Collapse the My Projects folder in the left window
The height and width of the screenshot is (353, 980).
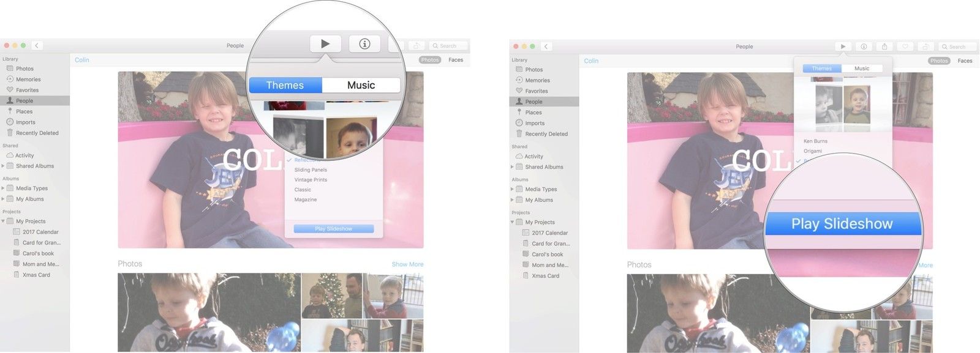pyautogui.click(x=3, y=221)
